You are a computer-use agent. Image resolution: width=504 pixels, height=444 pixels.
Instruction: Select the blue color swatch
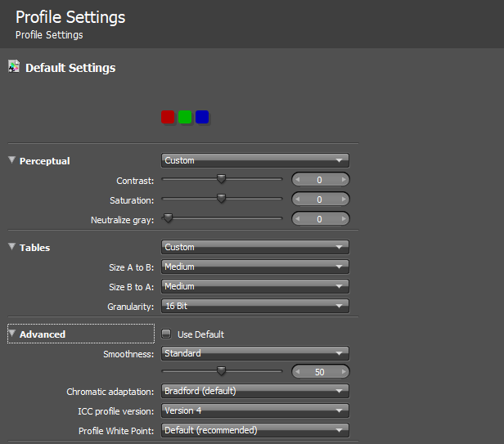[x=202, y=117]
